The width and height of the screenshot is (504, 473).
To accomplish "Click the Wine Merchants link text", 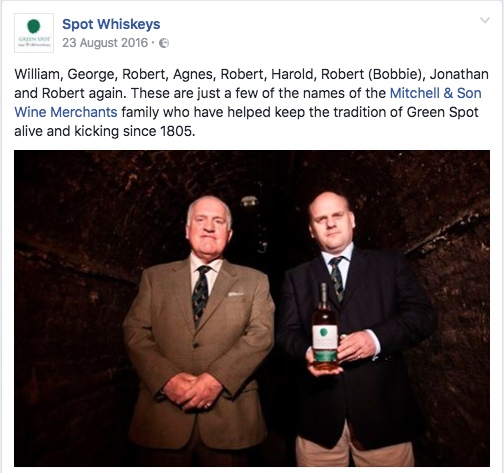I will pyautogui.click(x=66, y=112).
